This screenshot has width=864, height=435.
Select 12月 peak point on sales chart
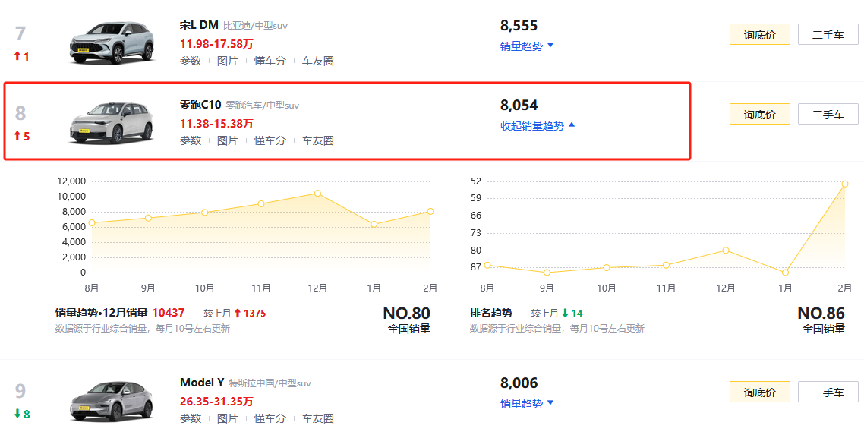click(x=317, y=194)
